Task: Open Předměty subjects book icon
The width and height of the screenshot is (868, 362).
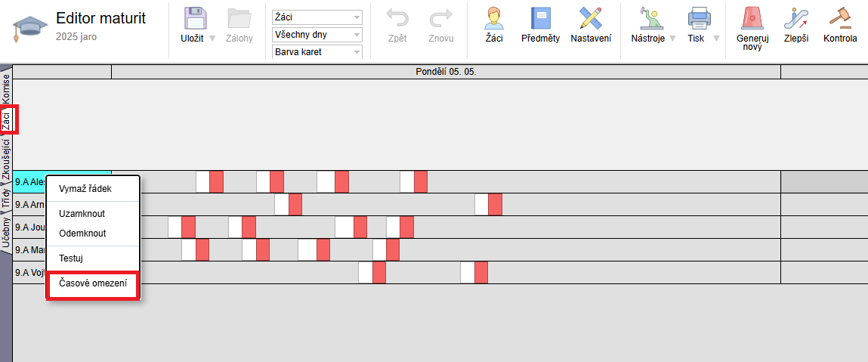Action: (x=540, y=19)
